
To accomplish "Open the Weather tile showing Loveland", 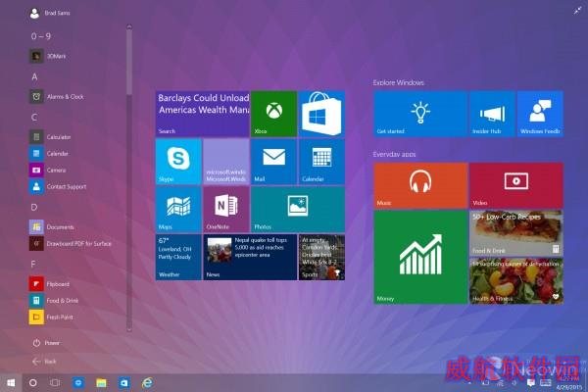I will pyautogui.click(x=178, y=258).
